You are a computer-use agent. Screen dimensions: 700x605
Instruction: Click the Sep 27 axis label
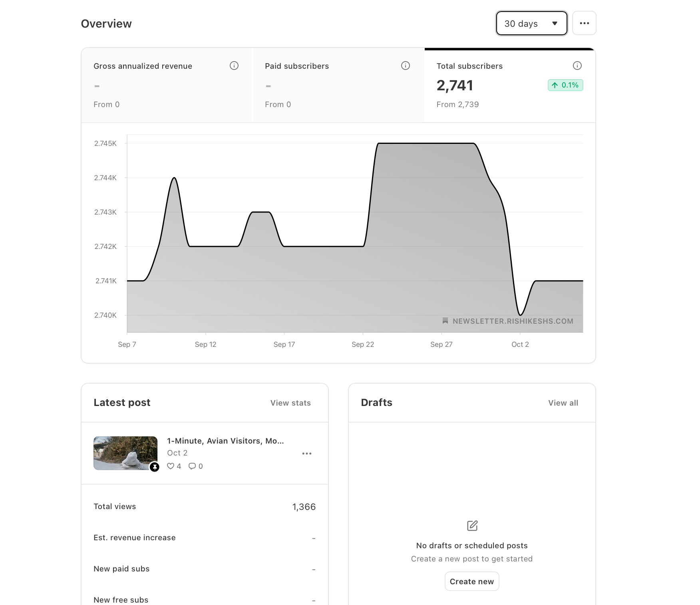click(441, 344)
